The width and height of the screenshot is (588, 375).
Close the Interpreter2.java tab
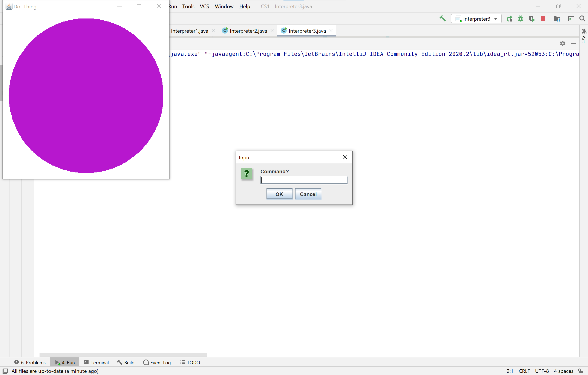pos(272,31)
